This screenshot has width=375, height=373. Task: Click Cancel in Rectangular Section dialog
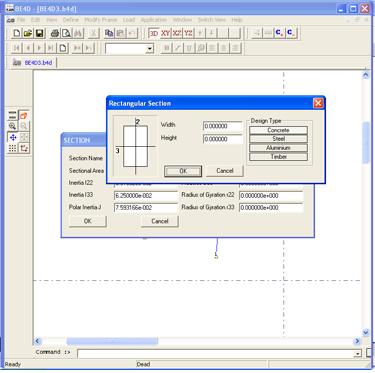coord(225,171)
